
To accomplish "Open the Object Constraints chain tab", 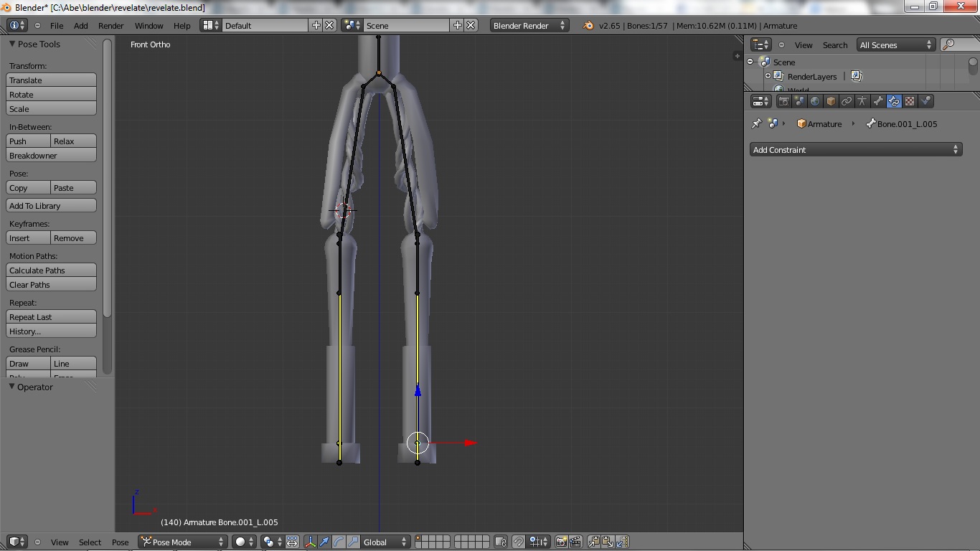I will (847, 101).
